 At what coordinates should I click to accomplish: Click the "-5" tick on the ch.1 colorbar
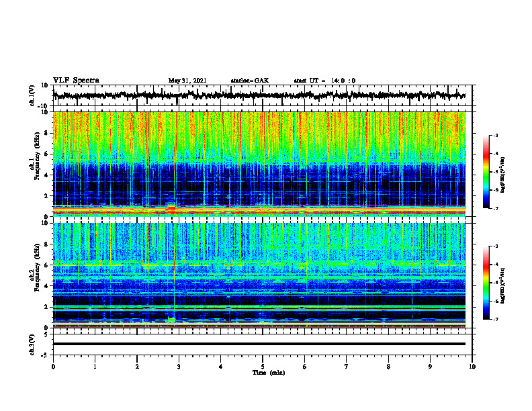(x=496, y=172)
